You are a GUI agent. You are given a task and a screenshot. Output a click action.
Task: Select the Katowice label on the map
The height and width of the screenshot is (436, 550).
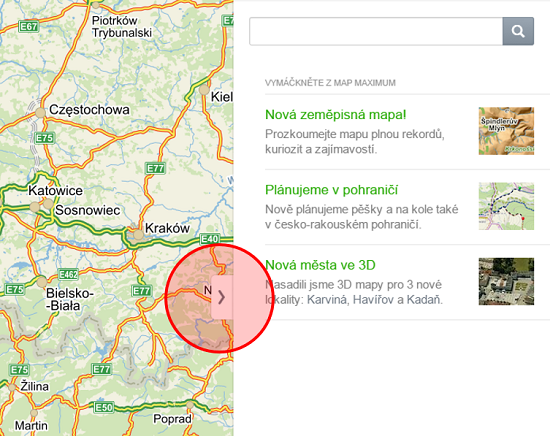(x=55, y=191)
